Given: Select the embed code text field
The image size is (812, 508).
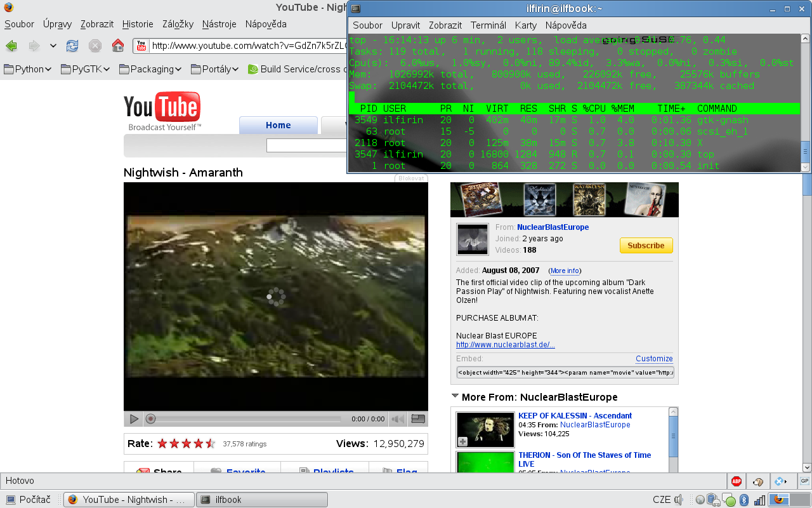Looking at the screenshot, I should [x=565, y=372].
